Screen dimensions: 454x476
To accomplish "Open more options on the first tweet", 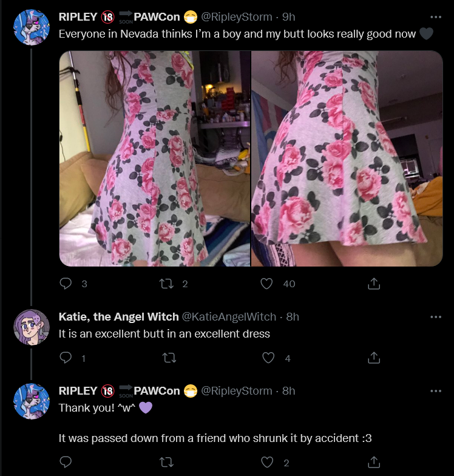I will pyautogui.click(x=436, y=17).
